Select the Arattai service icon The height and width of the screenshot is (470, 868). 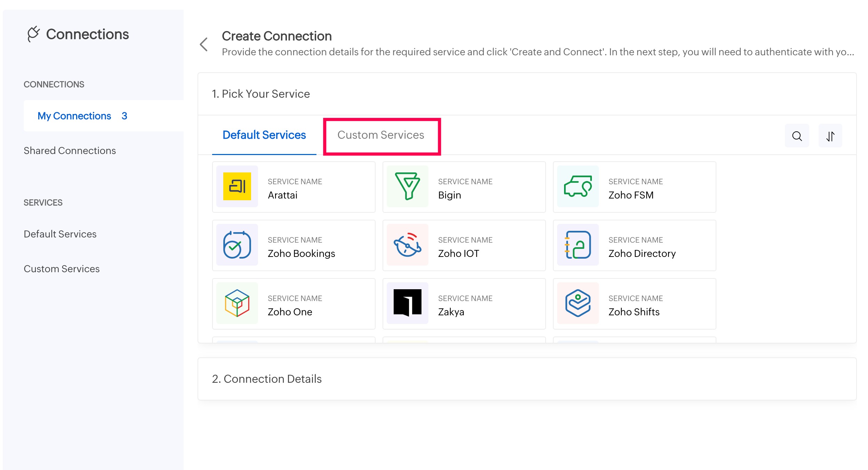[237, 186]
